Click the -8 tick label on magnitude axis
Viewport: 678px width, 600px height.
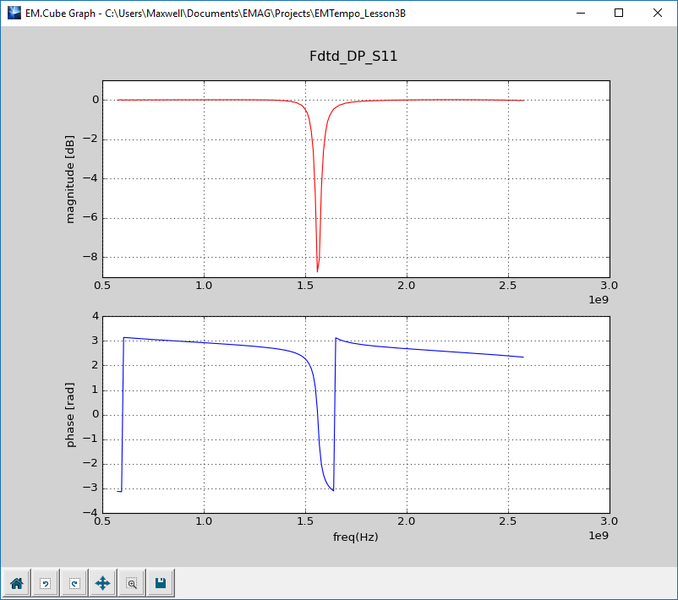pyautogui.click(x=91, y=257)
